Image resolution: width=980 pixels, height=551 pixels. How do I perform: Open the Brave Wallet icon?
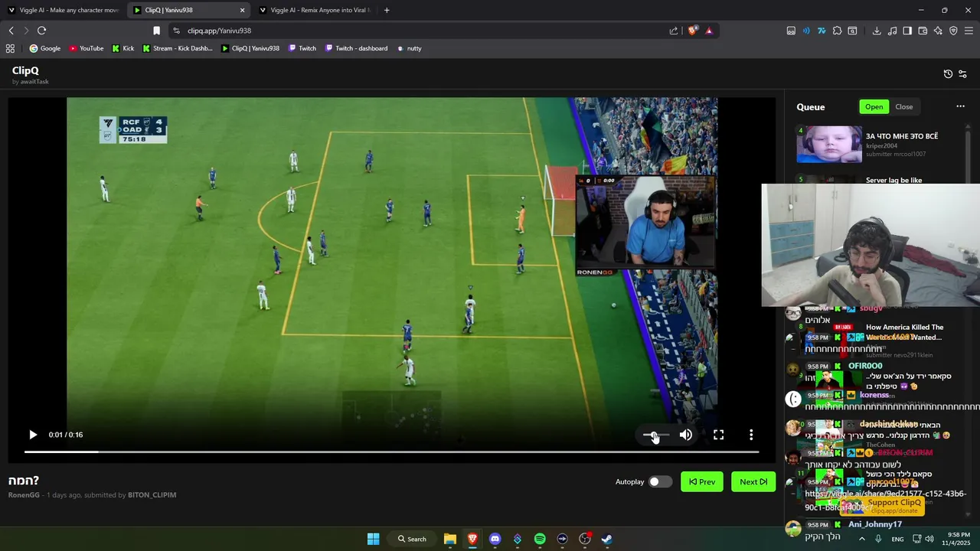pos(923,31)
